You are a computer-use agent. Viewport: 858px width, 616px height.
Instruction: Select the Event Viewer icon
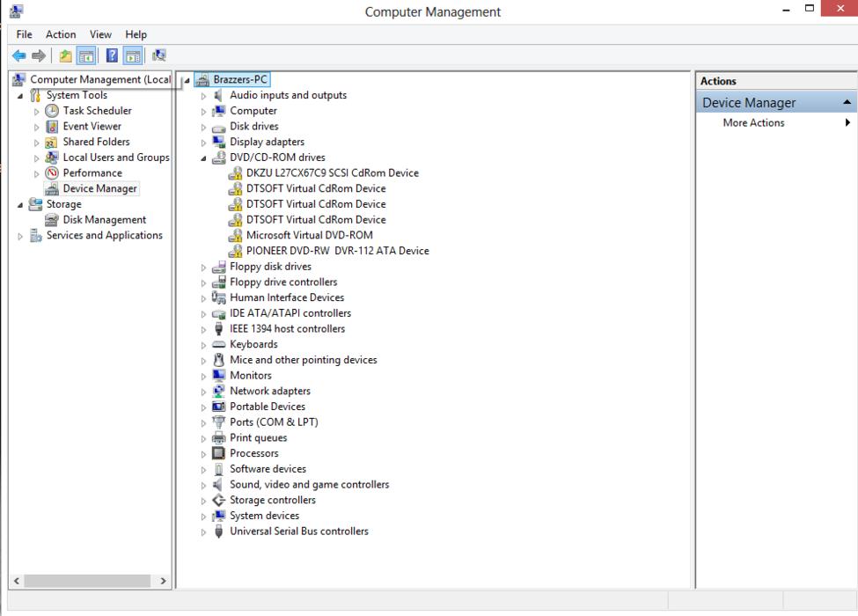52,127
